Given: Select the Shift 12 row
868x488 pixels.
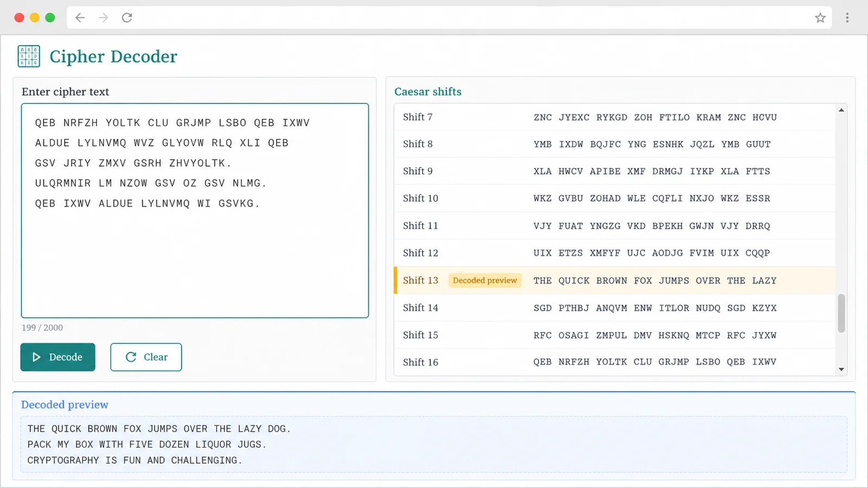Looking at the screenshot, I should [615, 253].
